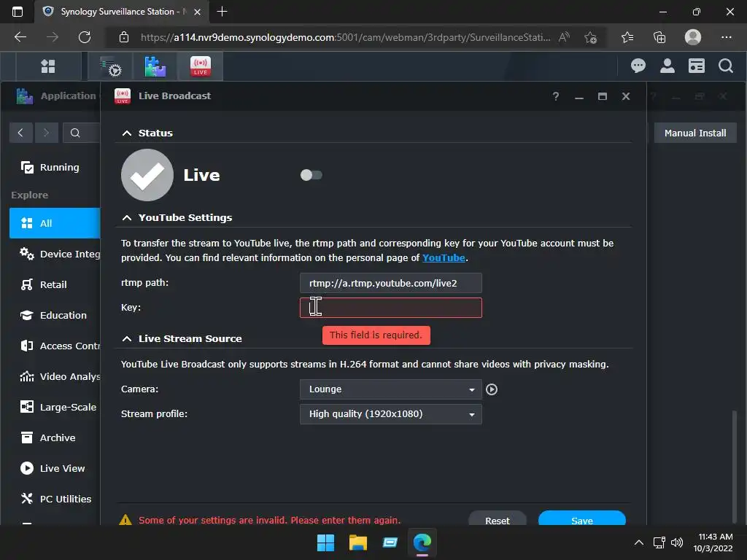Image resolution: width=747 pixels, height=560 pixels.
Task: Select the Large-Scale category
Action: (55, 407)
